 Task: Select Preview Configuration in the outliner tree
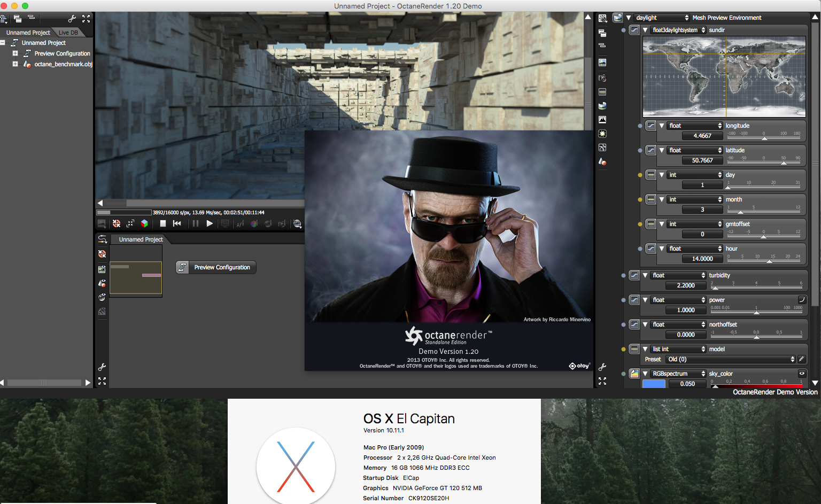(62, 53)
